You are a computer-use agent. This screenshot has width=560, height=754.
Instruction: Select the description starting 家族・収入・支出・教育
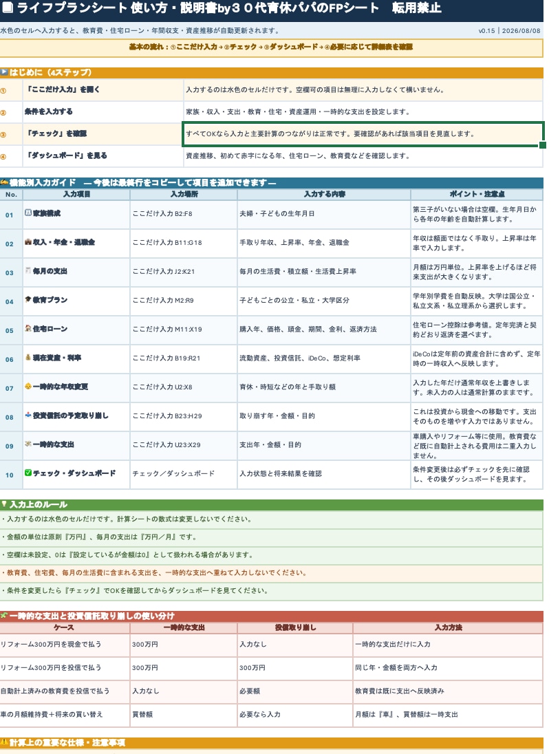[363, 112]
